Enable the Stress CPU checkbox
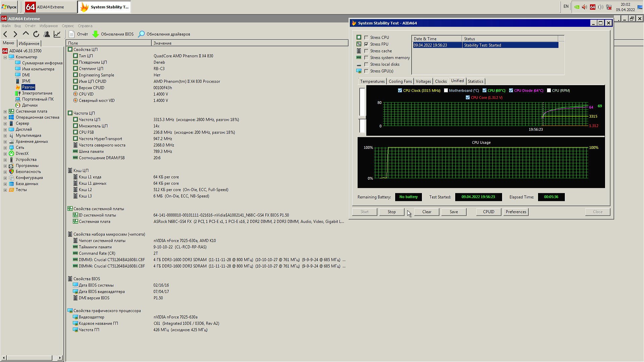The height and width of the screenshot is (362, 644). 366,38
